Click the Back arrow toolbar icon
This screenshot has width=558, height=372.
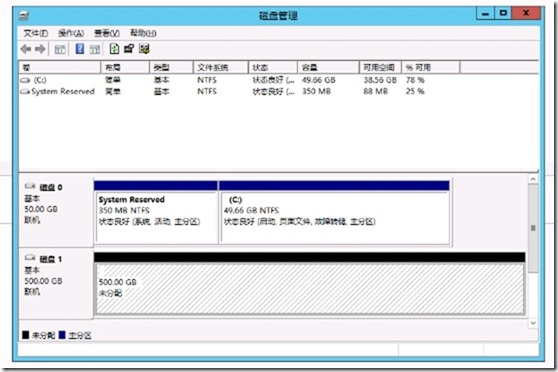pyautogui.click(x=26, y=49)
